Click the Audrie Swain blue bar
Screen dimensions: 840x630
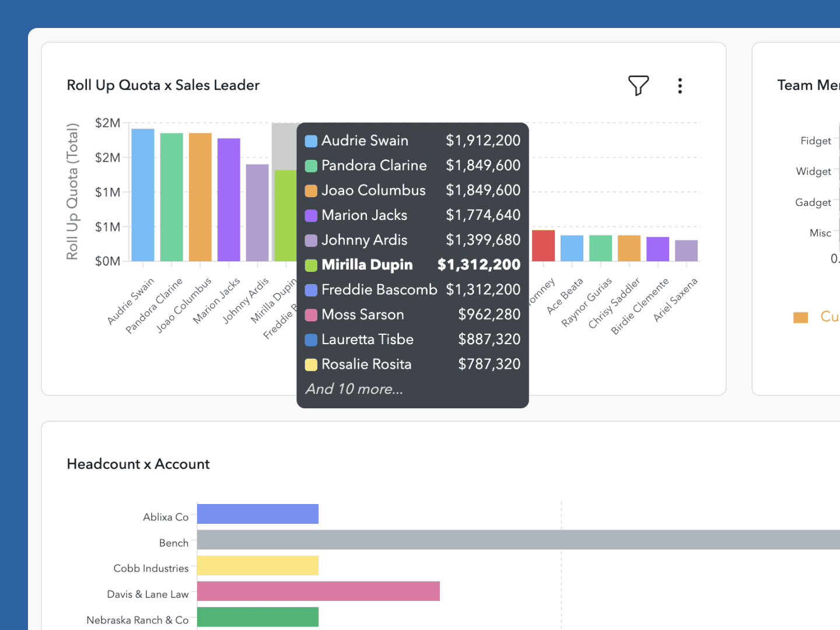click(x=143, y=195)
